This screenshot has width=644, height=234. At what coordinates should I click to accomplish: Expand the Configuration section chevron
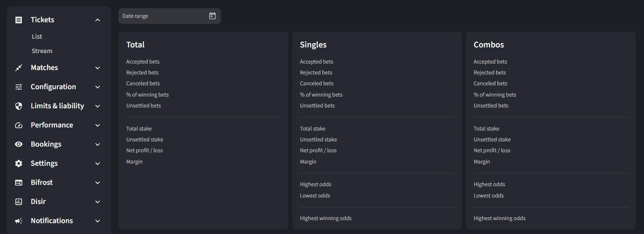point(98,87)
